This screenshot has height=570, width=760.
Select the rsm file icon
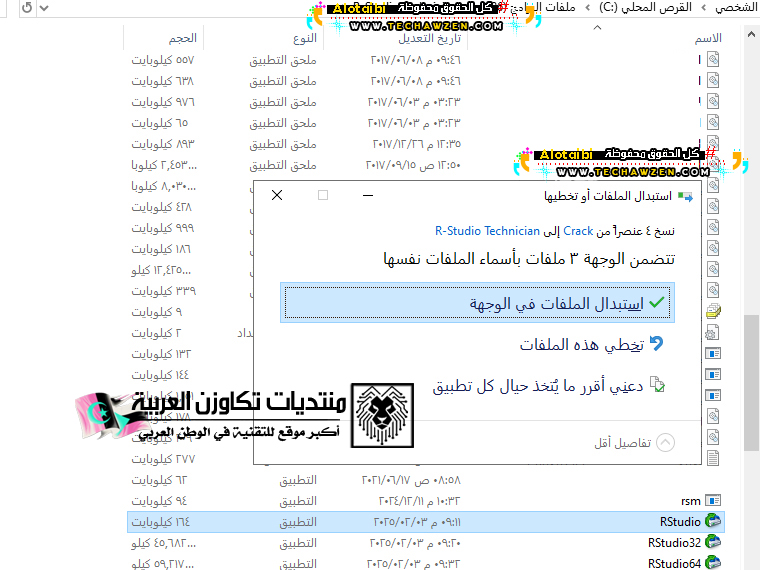click(x=713, y=500)
